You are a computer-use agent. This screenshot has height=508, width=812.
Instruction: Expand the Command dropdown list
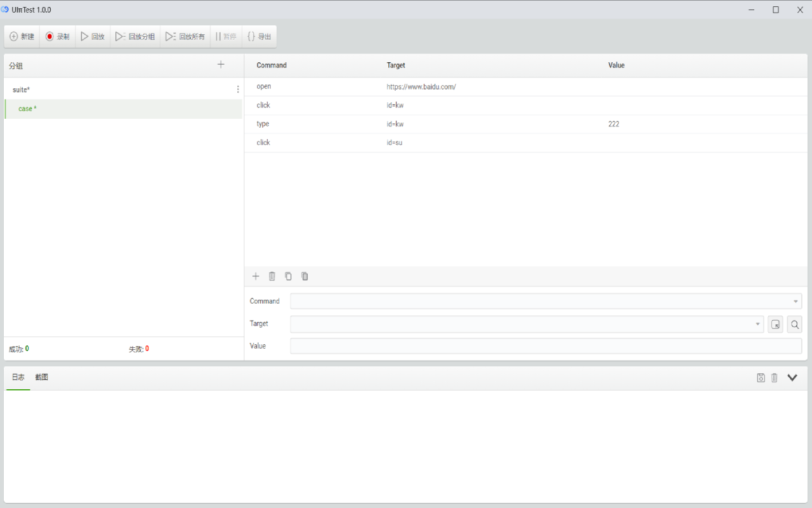point(796,302)
